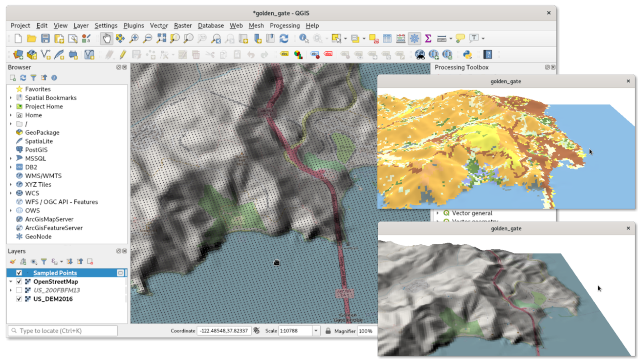The image size is (644, 362).
Task: Click the Zoom to Layer icon
Action: pos(189,39)
